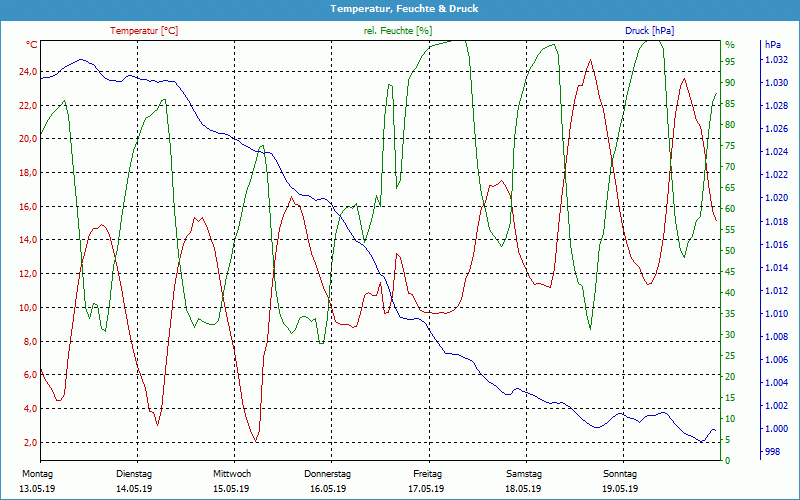Click '1.002' on the pressure axis
The width and height of the screenshot is (800, 500).
pos(776,406)
